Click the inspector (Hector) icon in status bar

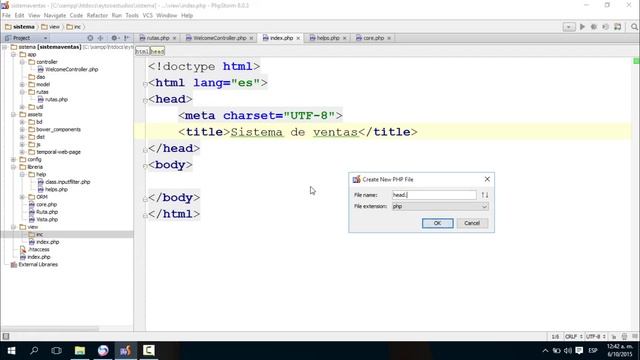click(624, 337)
